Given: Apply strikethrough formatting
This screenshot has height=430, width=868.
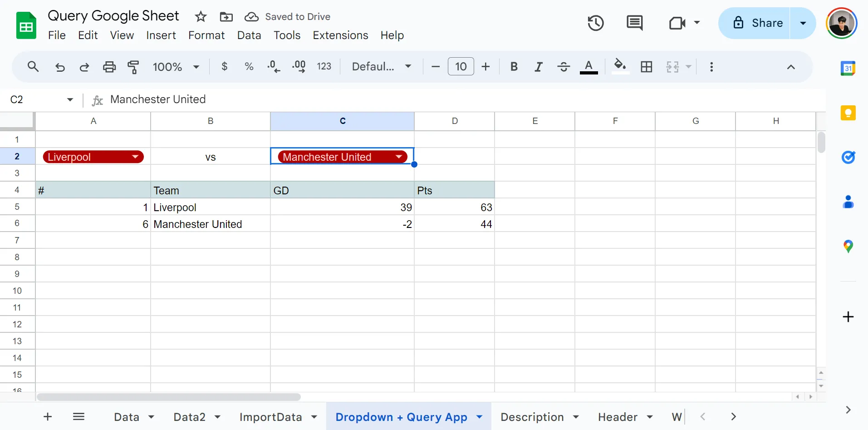Looking at the screenshot, I should point(564,67).
